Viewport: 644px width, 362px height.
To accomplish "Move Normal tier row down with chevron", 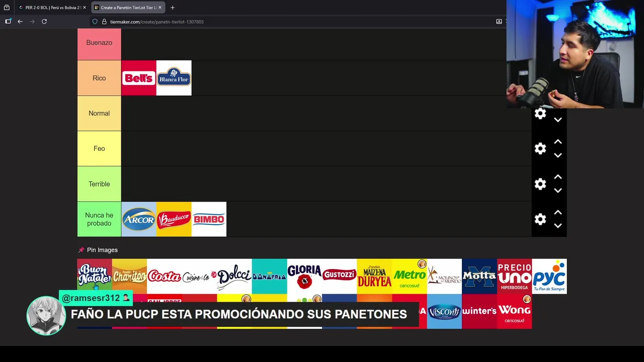I will coord(558,120).
